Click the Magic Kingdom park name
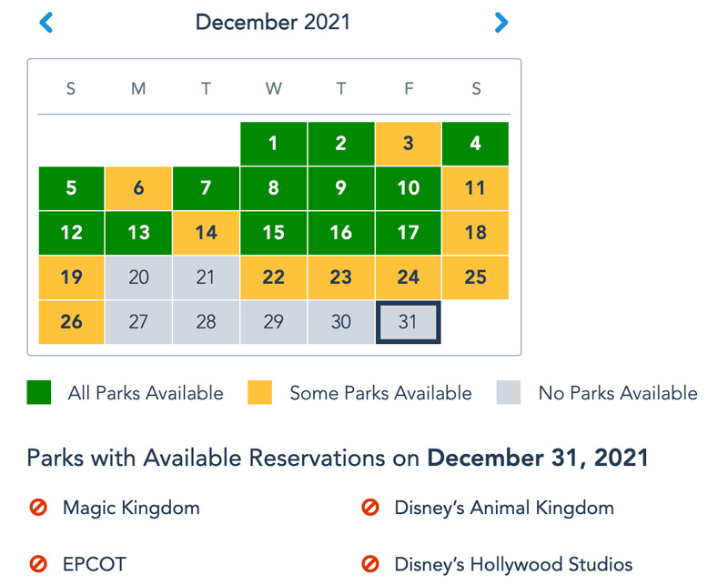The width and height of the screenshot is (728, 585). [x=131, y=508]
